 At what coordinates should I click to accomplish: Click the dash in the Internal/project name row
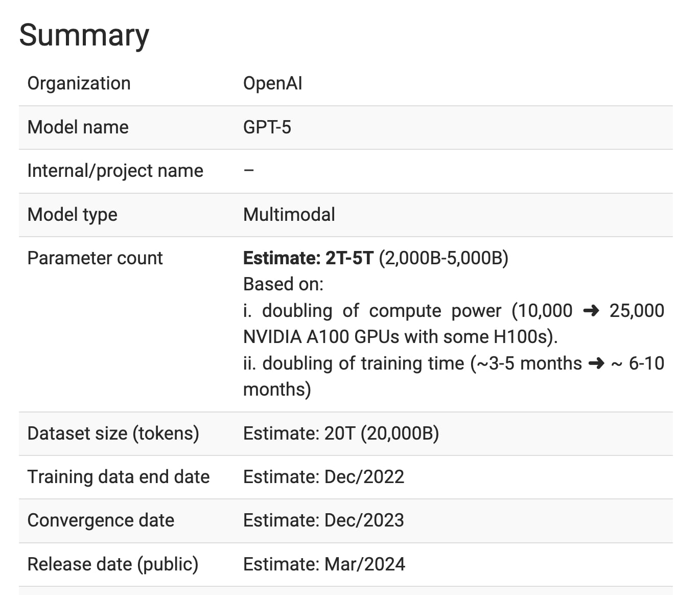coord(248,171)
